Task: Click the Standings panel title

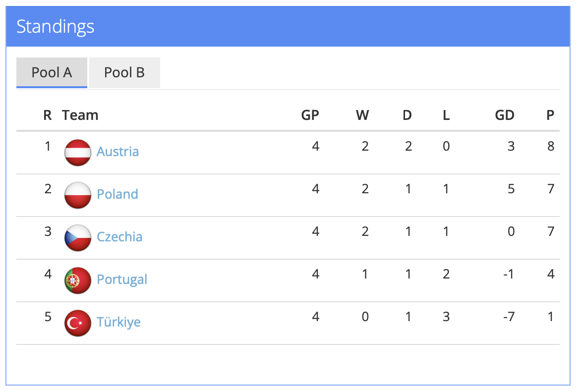Action: click(x=55, y=27)
